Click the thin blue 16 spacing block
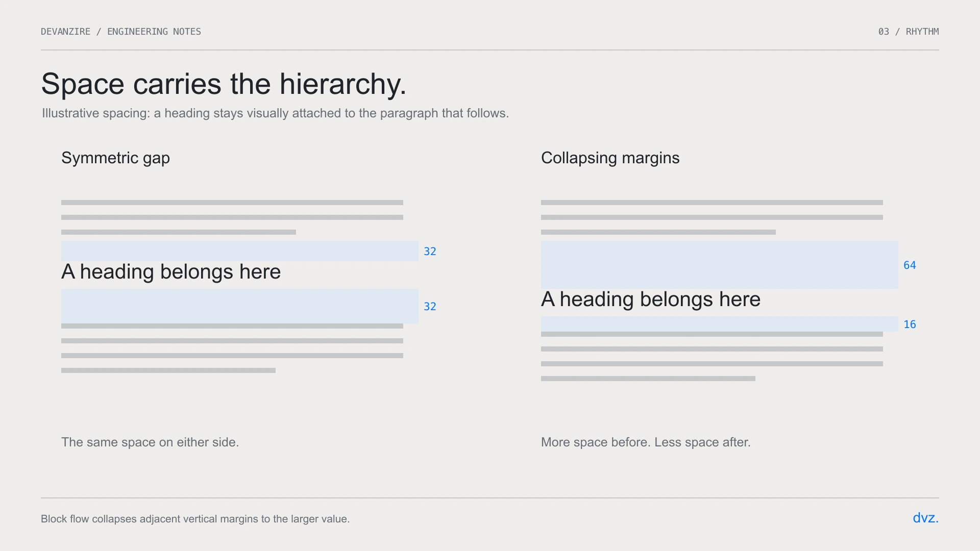 coord(720,324)
